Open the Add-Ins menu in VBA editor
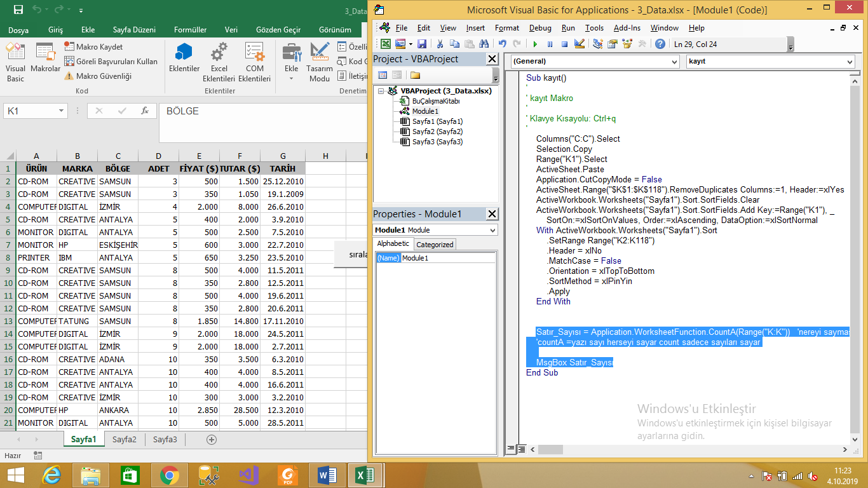868x488 pixels. click(627, 28)
